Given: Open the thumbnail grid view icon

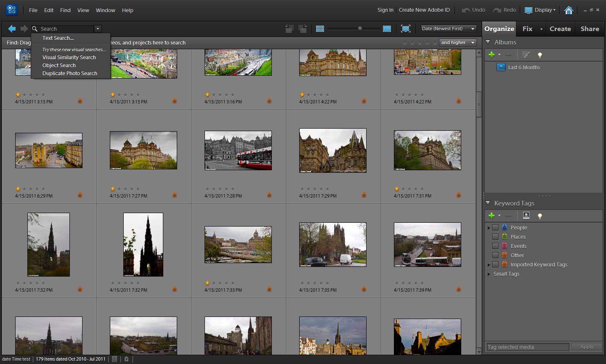Looking at the screenshot, I should tap(320, 29).
